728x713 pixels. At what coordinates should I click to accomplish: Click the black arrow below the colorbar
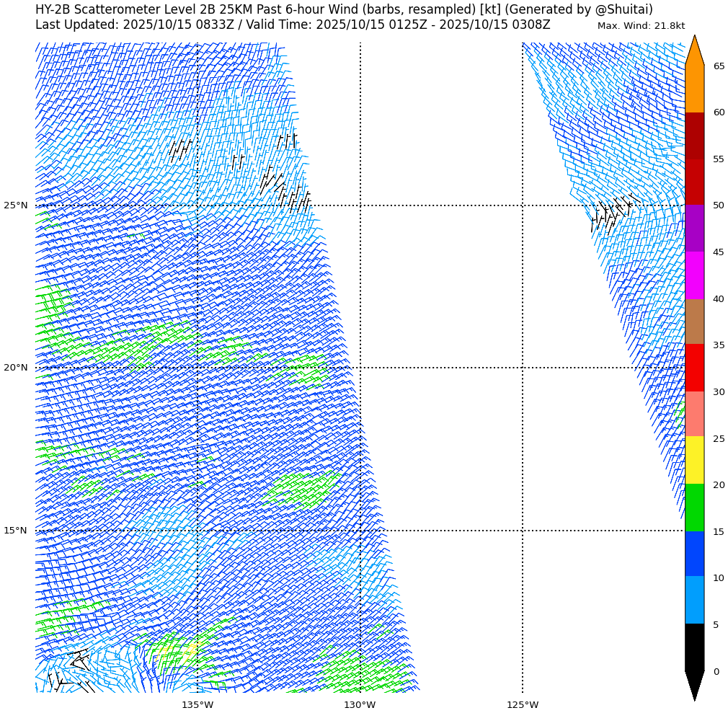tap(694, 683)
